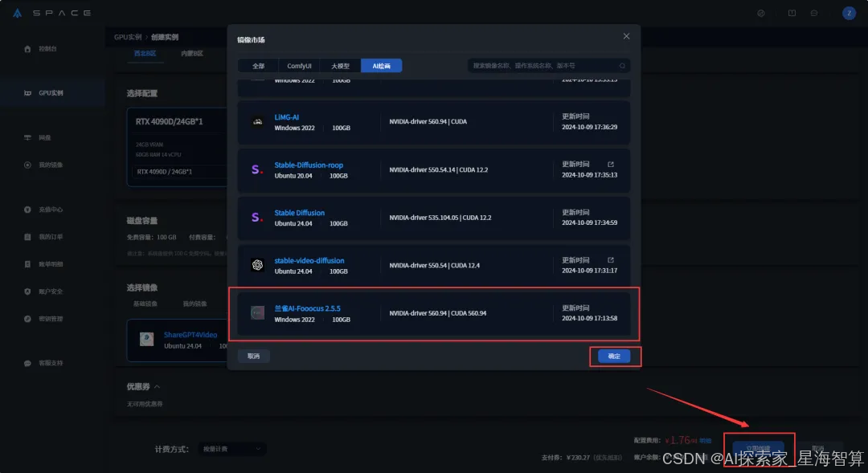
Task: Open the 我的订单 sidebar icon
Action: [x=27, y=237]
